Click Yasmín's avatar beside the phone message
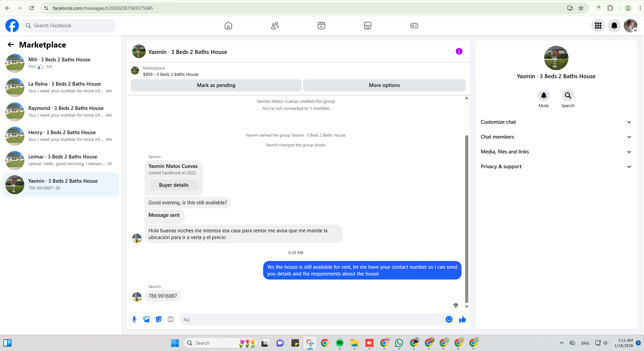 coord(137,297)
